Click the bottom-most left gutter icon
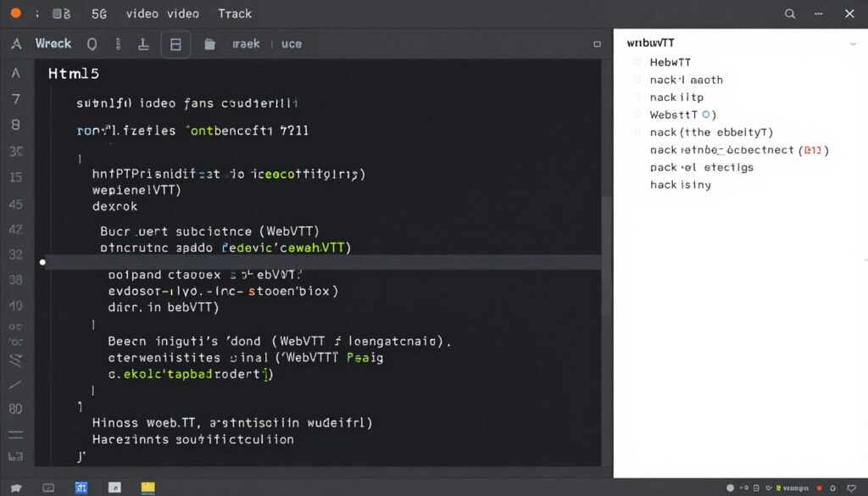The width and height of the screenshot is (868, 496). coord(15,457)
